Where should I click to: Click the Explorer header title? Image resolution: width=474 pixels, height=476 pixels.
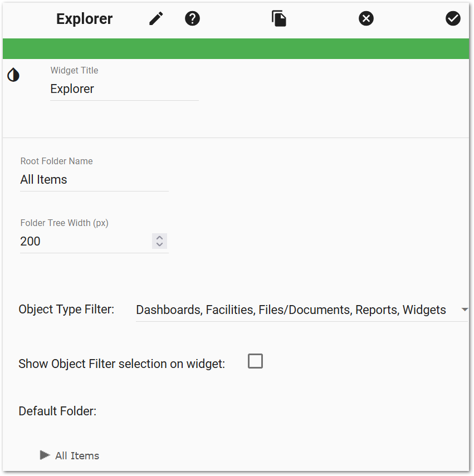point(84,19)
